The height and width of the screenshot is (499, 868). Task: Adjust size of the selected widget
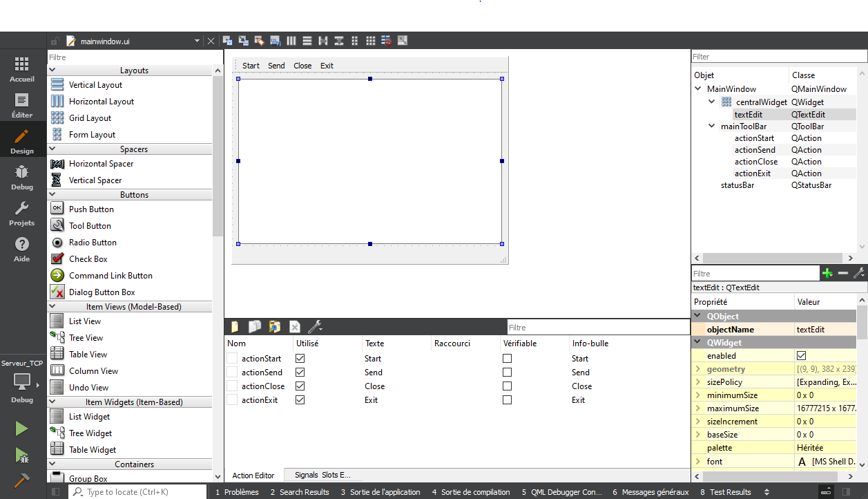[403, 40]
